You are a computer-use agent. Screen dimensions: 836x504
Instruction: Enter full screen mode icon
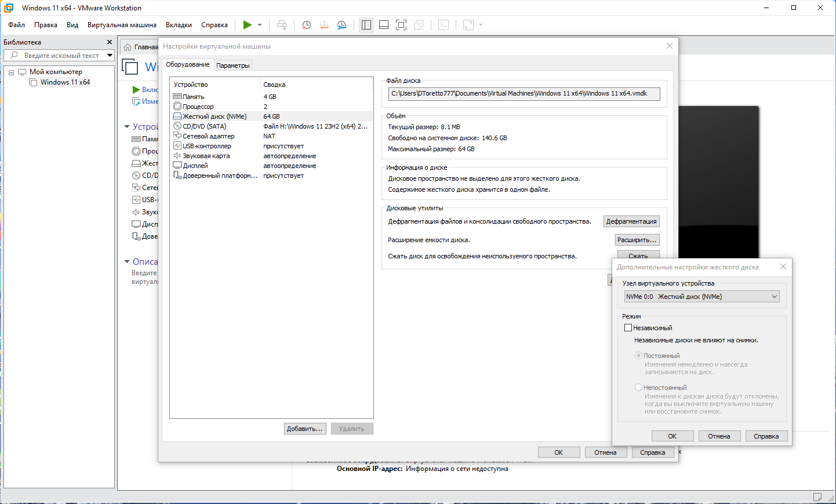point(401,25)
